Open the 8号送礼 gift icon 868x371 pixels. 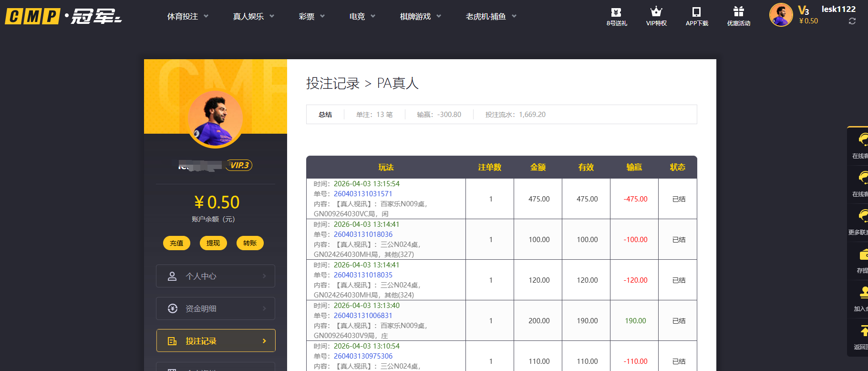coord(616,12)
